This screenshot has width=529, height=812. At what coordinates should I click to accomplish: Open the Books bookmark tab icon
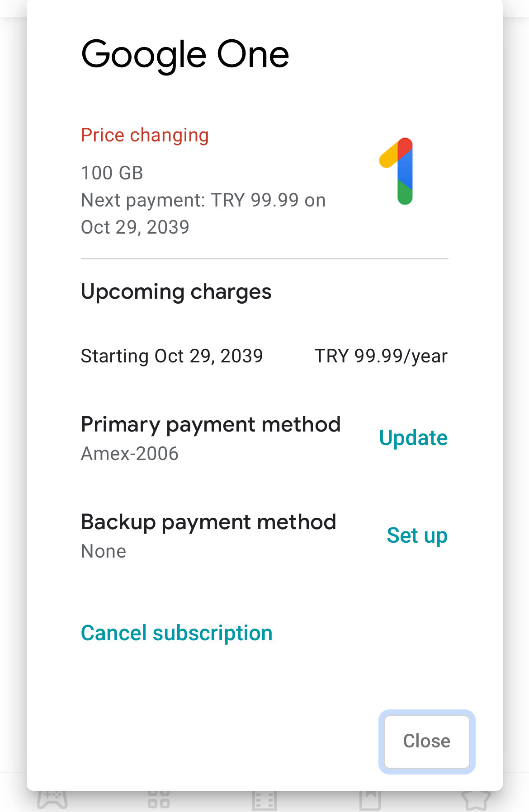point(370,800)
